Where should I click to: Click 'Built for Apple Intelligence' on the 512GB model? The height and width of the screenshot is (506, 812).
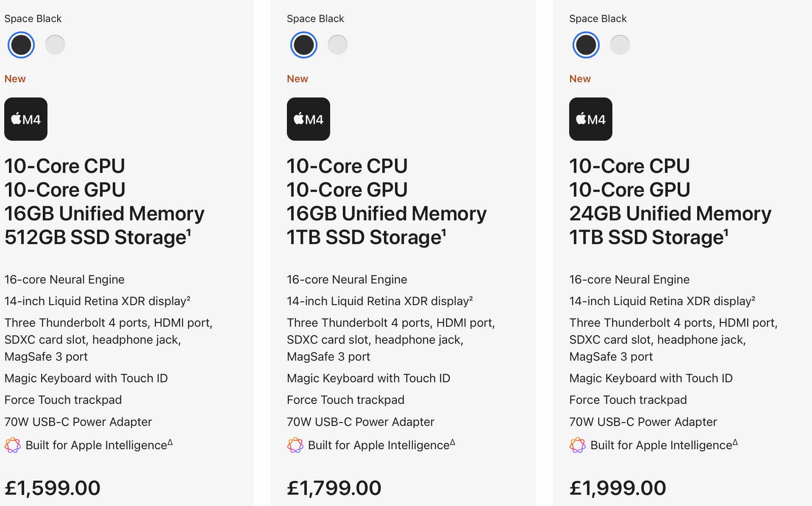coord(96,445)
